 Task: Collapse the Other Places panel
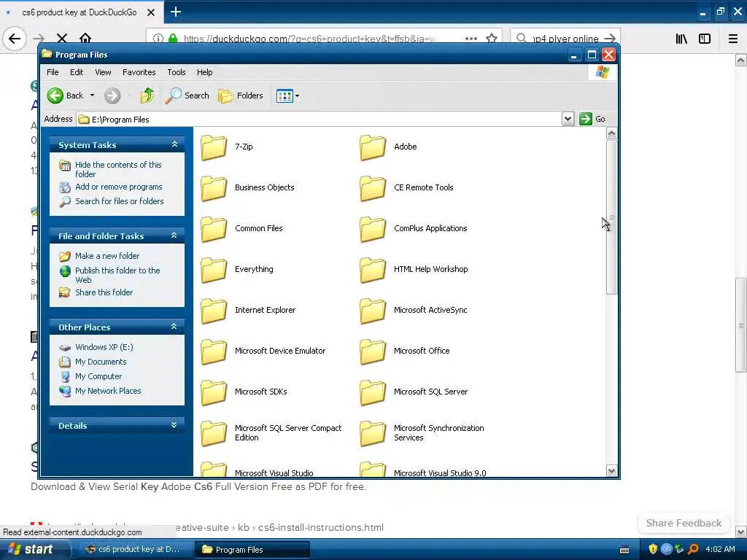point(174,327)
